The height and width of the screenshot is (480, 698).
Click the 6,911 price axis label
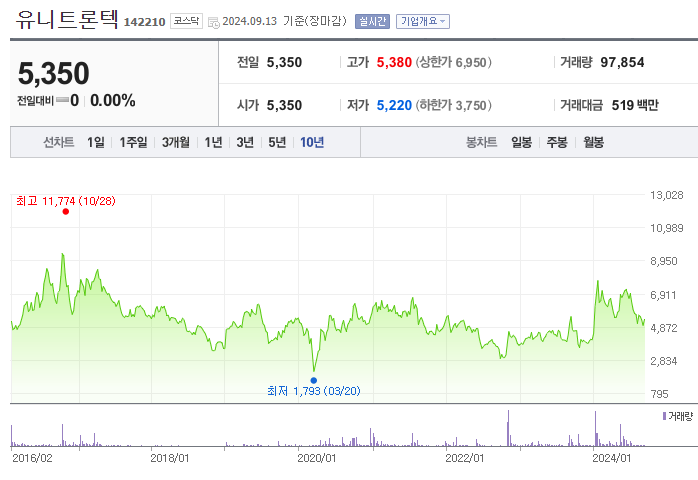coord(663,295)
